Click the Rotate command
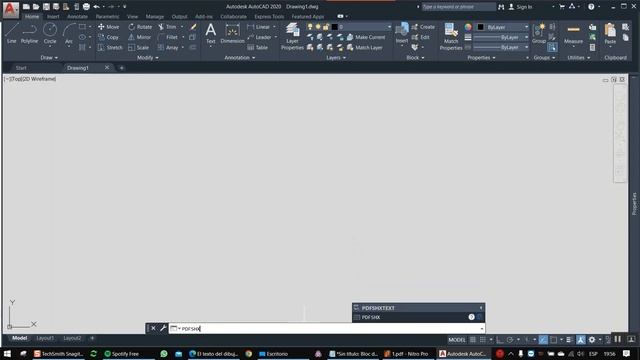Viewport: 640px width, 360px height. [140, 27]
